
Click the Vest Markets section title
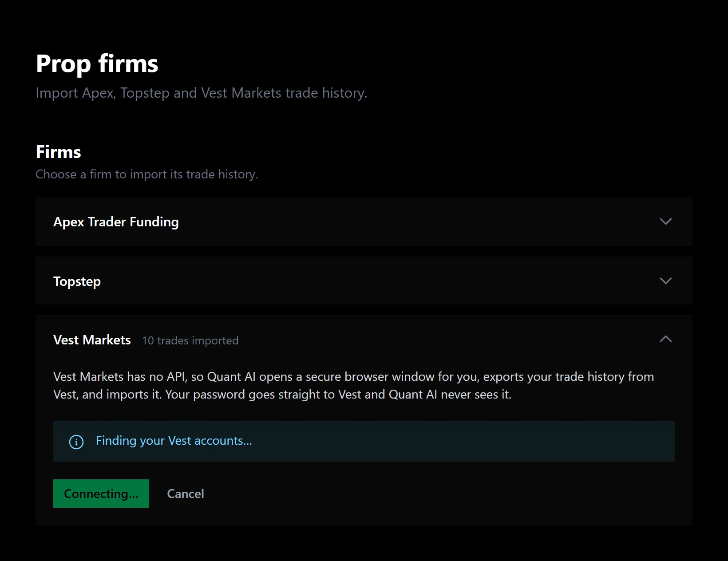pyautogui.click(x=92, y=340)
